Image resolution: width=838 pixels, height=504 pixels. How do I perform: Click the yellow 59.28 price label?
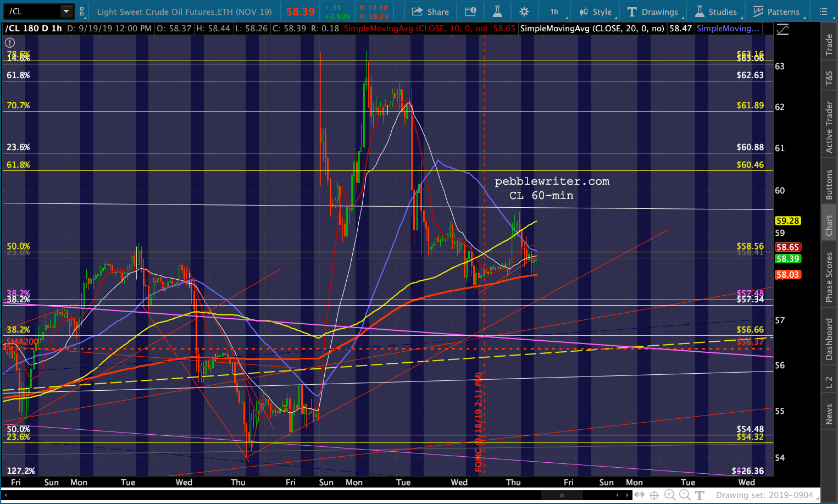coord(787,220)
